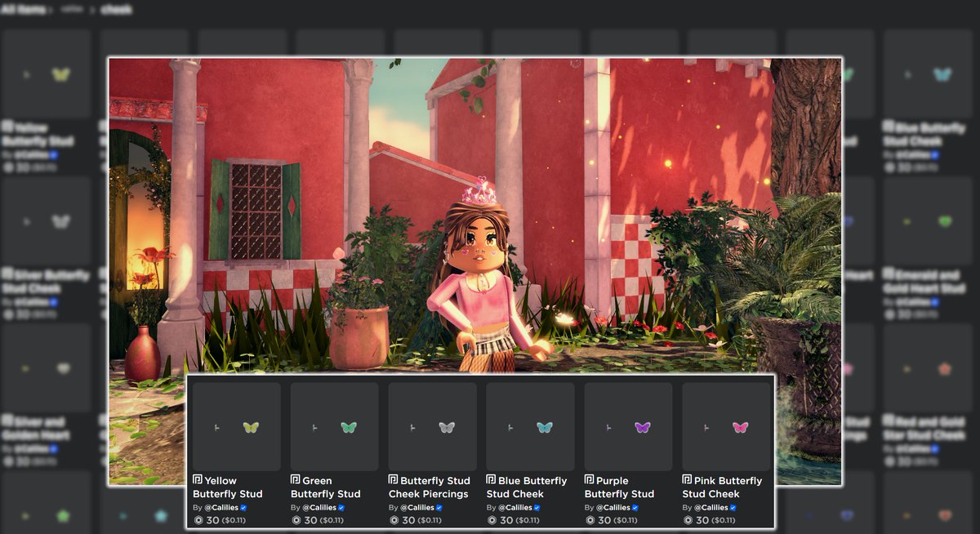Click the item-type icon beside Blue Butterfly Stud Cheek
The image size is (980, 534).
[492, 480]
